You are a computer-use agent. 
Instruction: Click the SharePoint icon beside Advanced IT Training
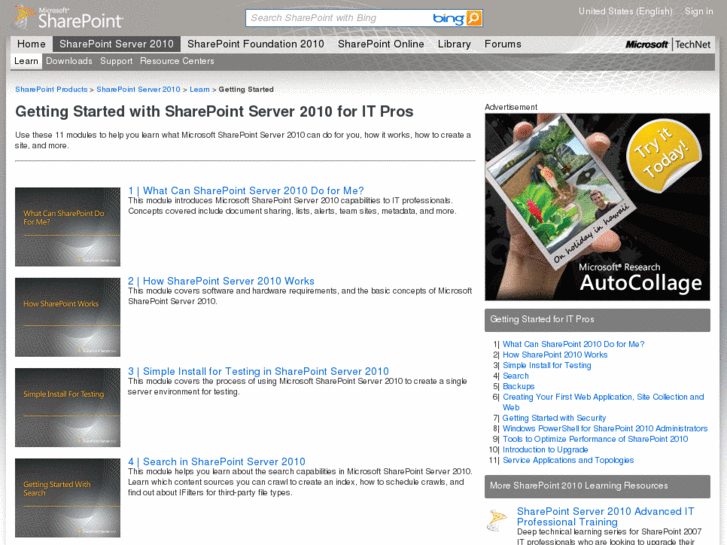point(497,520)
